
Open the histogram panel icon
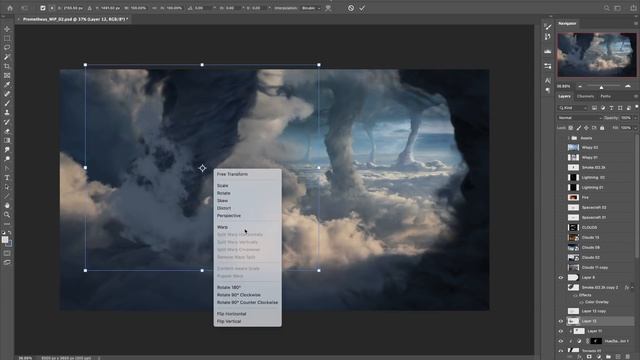click(548, 51)
